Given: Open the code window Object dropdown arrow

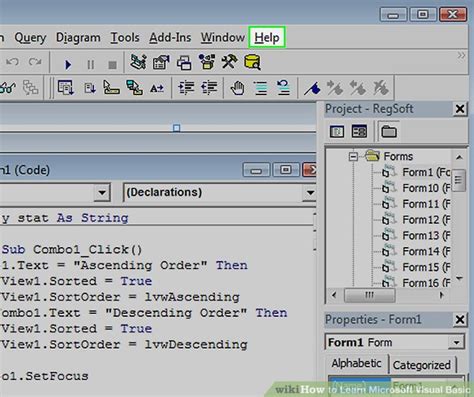Looking at the screenshot, I should 102,192.
